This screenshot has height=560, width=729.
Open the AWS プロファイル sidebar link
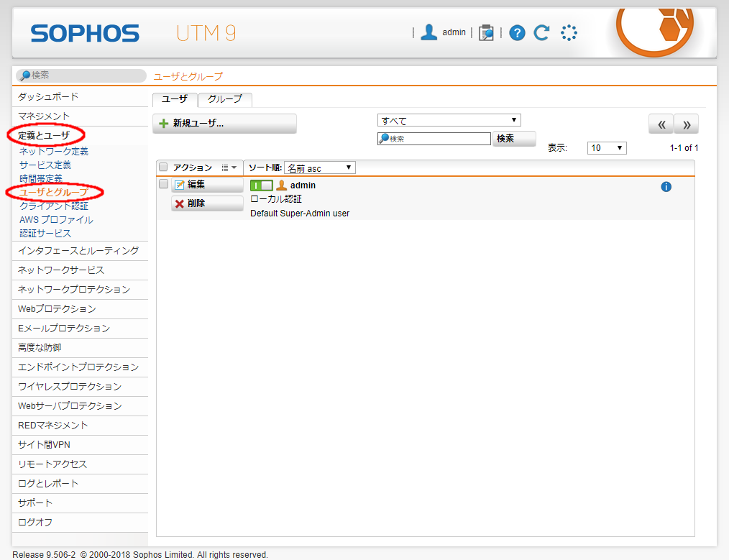coord(56,219)
